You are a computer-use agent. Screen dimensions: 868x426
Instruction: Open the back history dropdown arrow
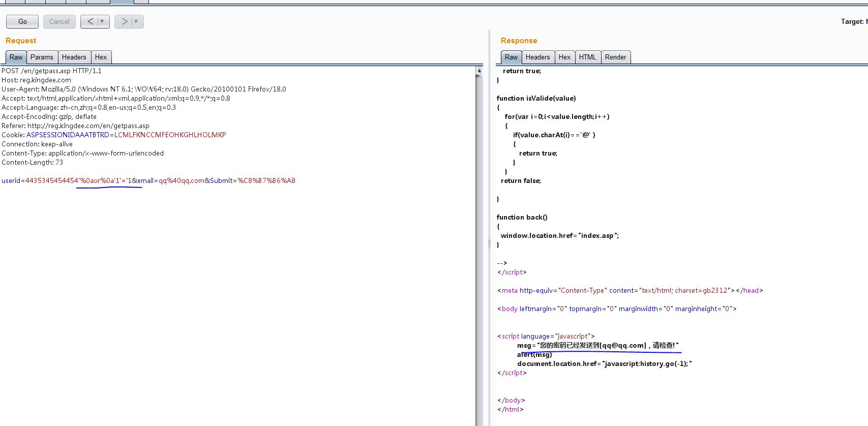103,21
